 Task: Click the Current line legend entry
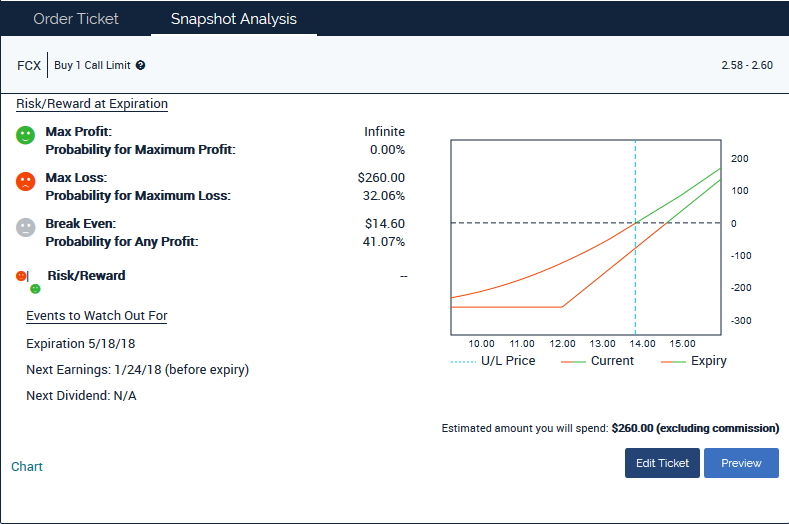tap(598, 361)
